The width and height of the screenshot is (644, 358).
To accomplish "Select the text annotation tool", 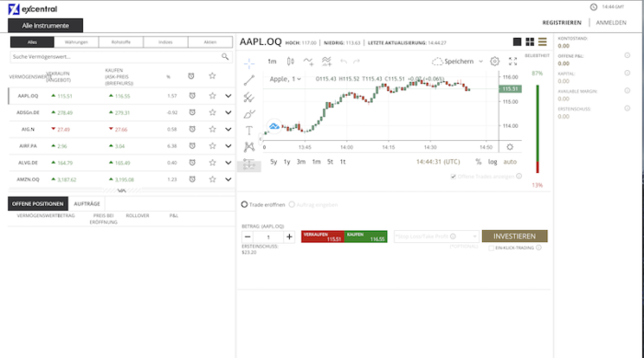I will point(249,131).
